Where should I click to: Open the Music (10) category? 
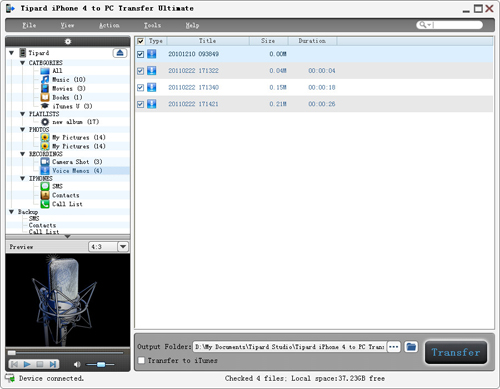[x=69, y=79]
